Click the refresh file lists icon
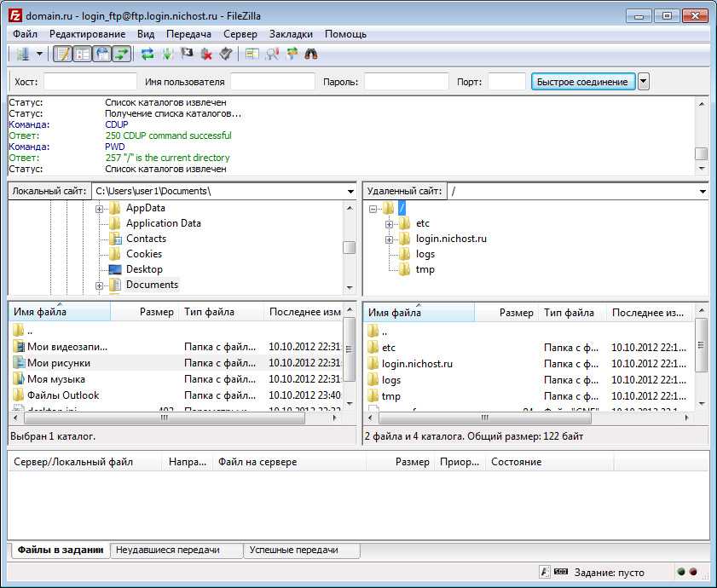This screenshot has height=588, width=717. click(147, 54)
